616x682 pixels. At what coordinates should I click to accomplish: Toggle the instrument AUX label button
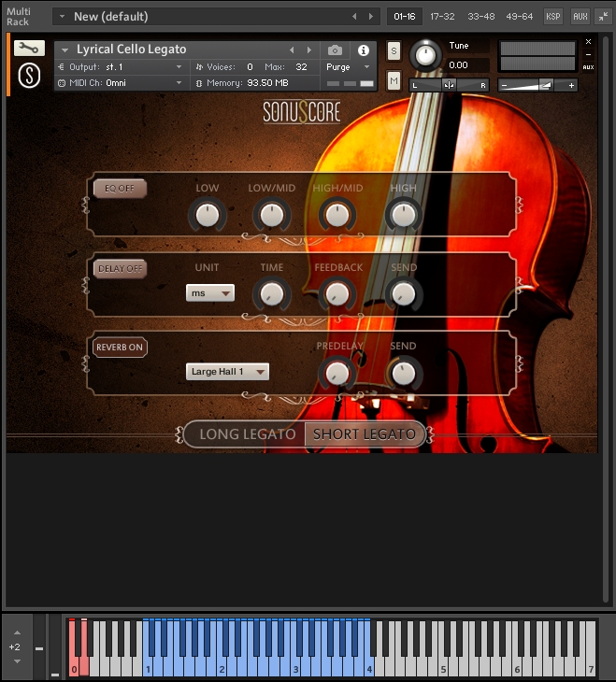[x=588, y=67]
